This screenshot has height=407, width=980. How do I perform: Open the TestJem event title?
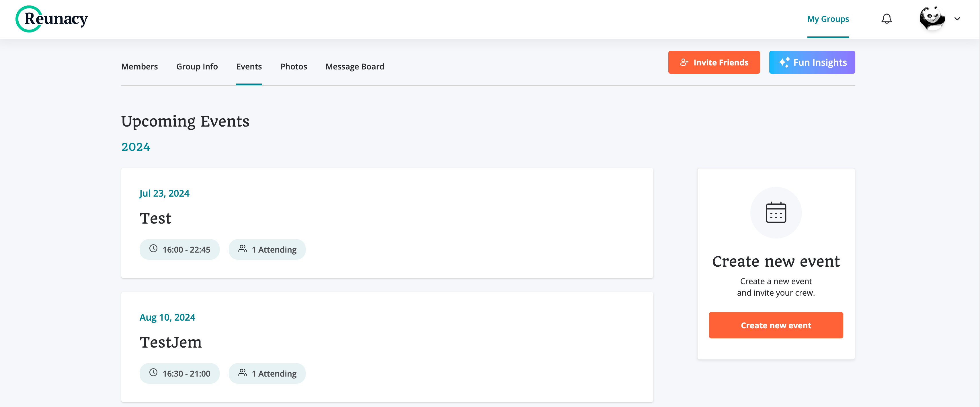coord(170,343)
